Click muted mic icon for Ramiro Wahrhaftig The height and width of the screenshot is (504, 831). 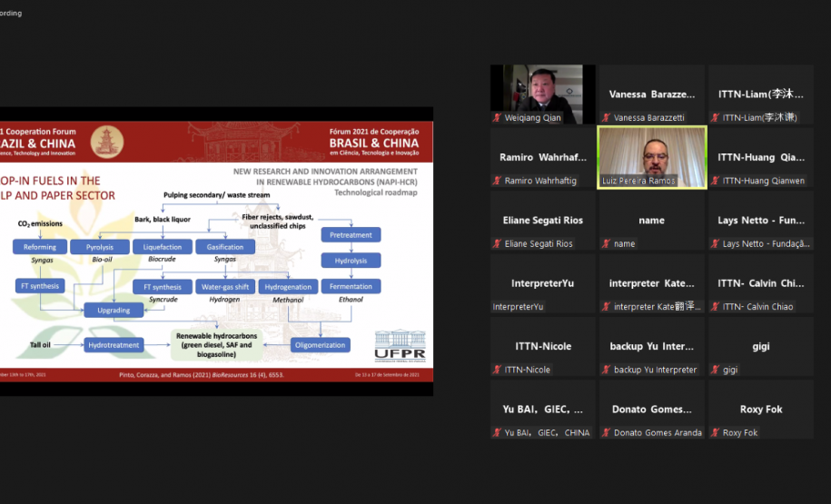tap(497, 181)
